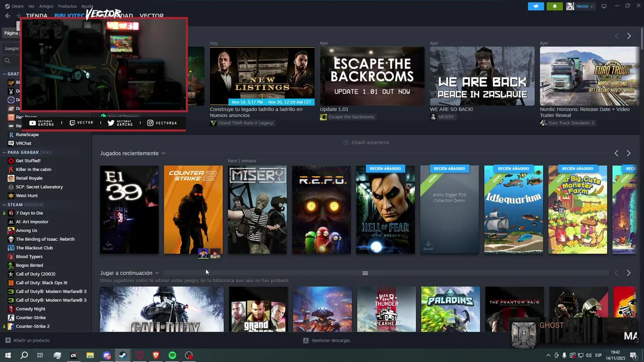Open Arctic Digger TCG Collection Demo tile
Screen dimensions: 644x362
point(449,210)
